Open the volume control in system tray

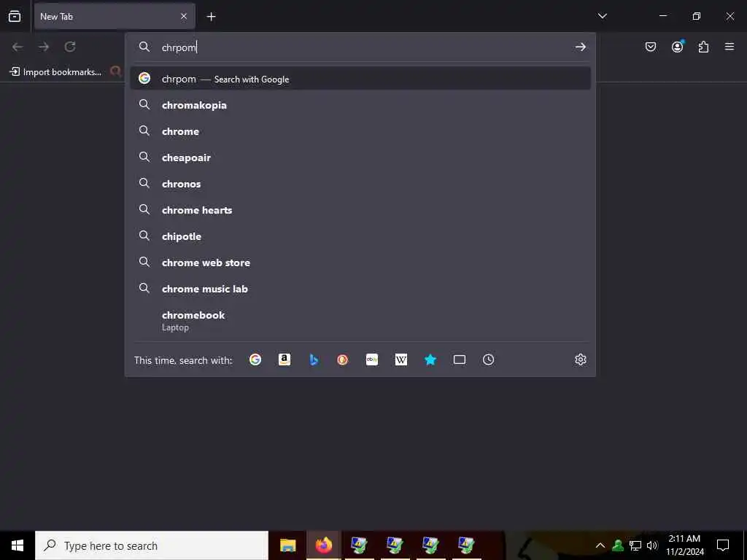(652, 545)
